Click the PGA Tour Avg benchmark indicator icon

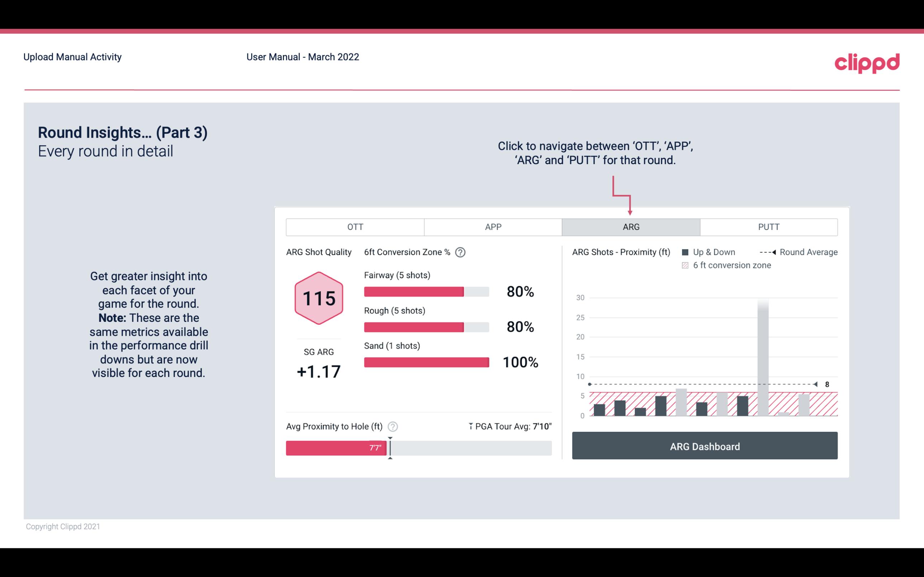[468, 426]
